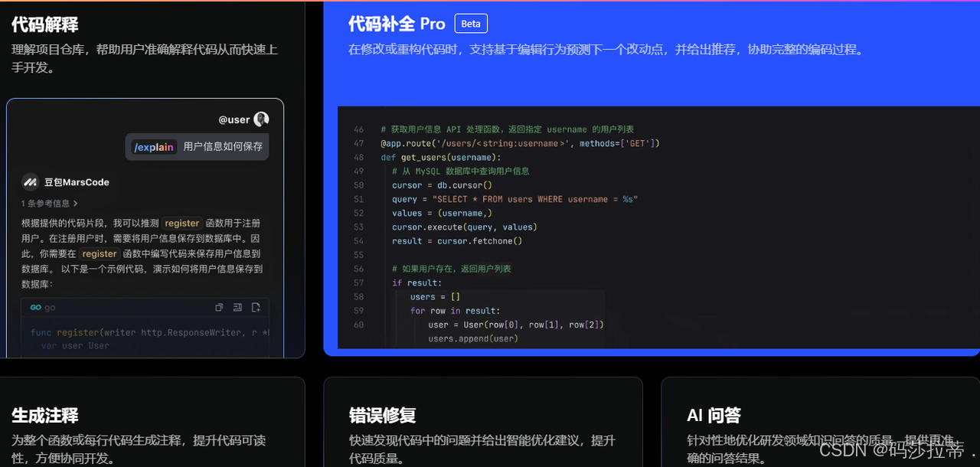
Task: Click the 用户信息如何保存 message text
Action: pyautogui.click(x=223, y=147)
